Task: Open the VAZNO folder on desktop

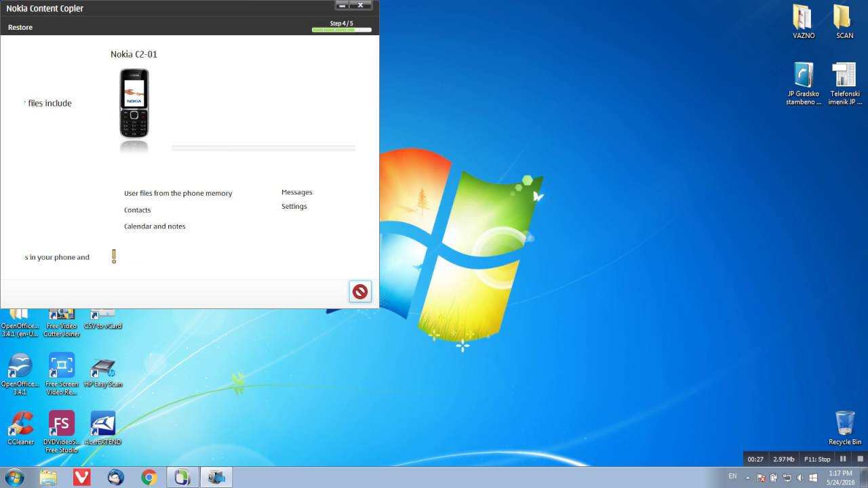Action: tap(804, 22)
